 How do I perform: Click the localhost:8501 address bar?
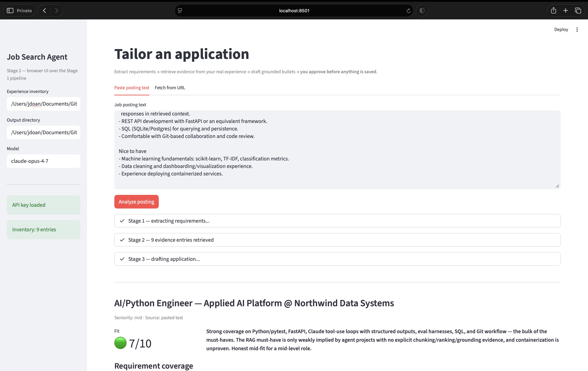click(294, 11)
